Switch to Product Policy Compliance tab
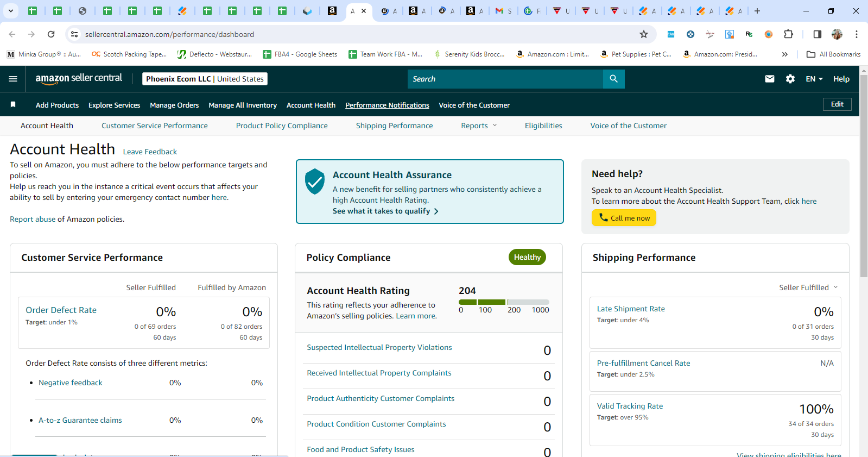The image size is (868, 457). [282, 126]
